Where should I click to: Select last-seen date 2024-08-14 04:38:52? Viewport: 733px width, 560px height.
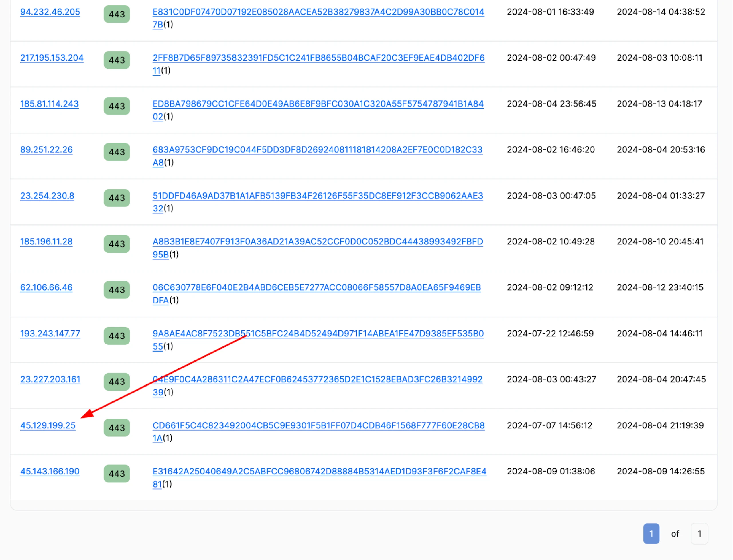click(x=661, y=12)
